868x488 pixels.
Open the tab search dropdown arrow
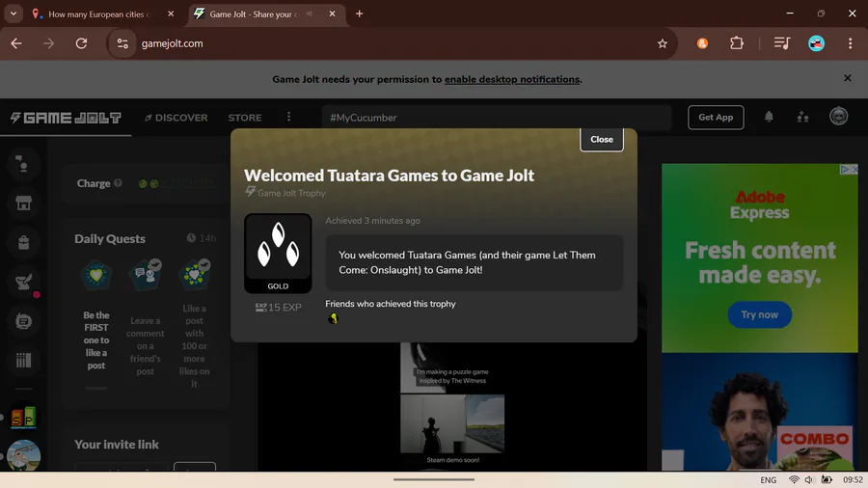pos(14,14)
